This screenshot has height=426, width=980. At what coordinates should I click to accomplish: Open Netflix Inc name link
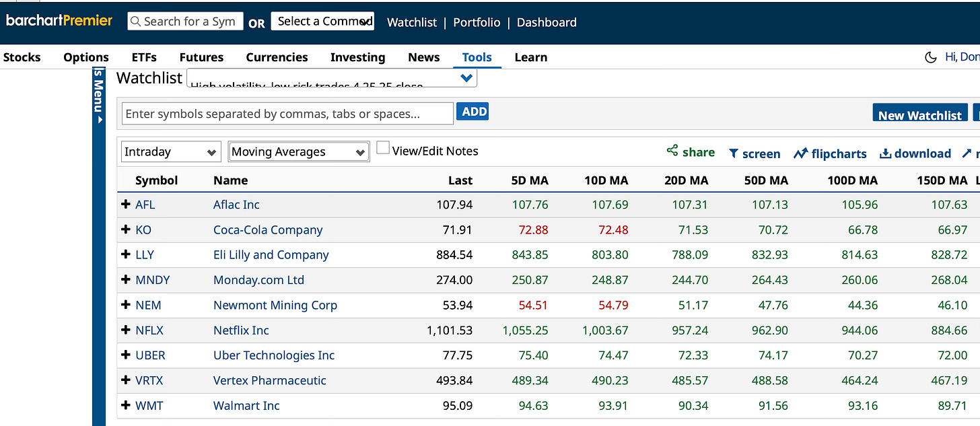click(x=241, y=330)
